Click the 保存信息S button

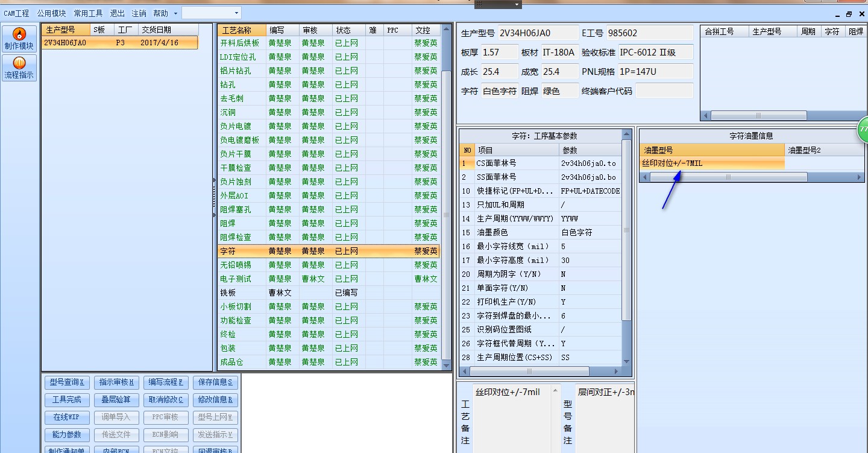click(x=215, y=382)
